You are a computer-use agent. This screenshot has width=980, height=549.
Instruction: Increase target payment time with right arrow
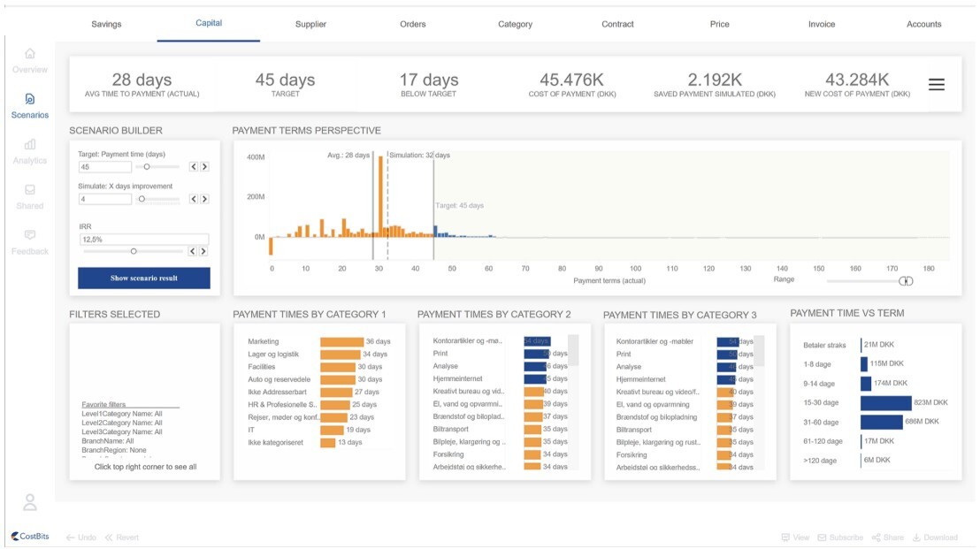[204, 167]
